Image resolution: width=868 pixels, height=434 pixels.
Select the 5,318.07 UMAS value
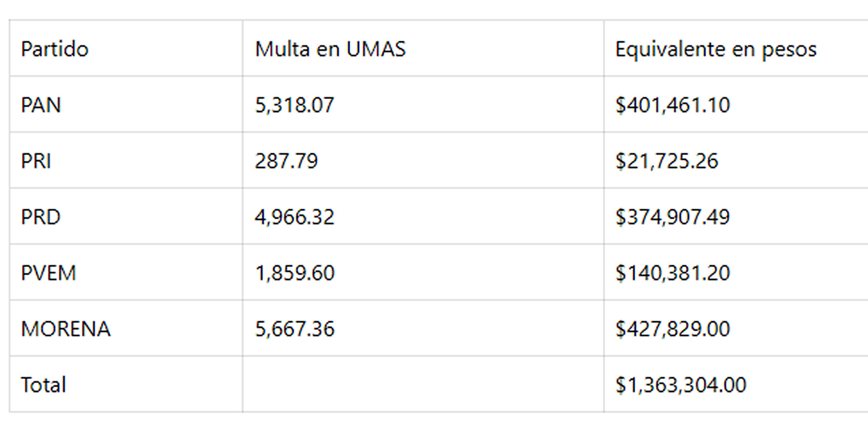[x=295, y=105]
